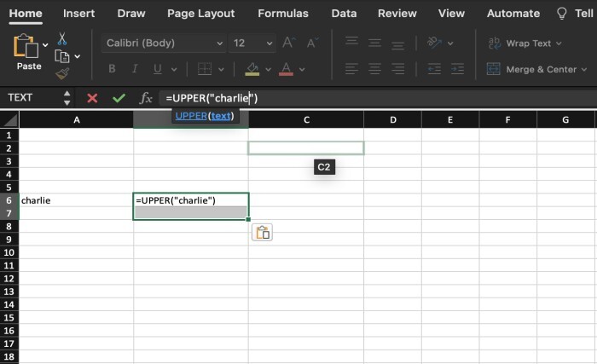This screenshot has width=597, height=364.
Task: Click cell A6 containing charlie
Action: tap(76, 200)
